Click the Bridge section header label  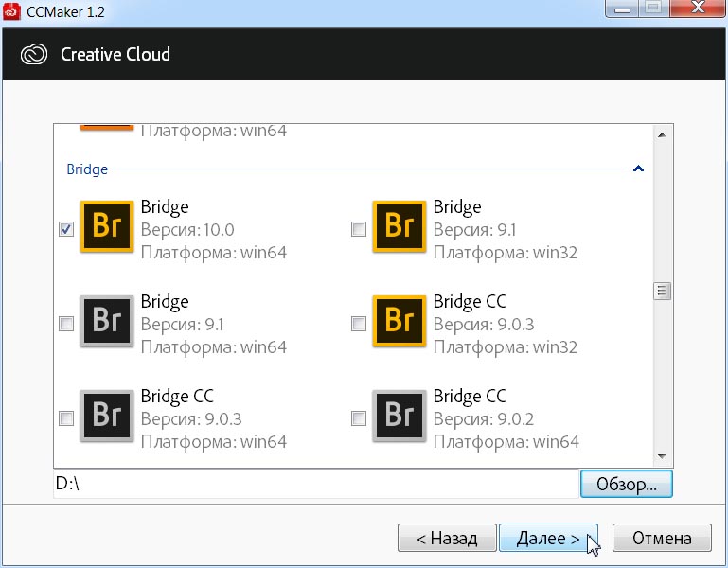[87, 169]
